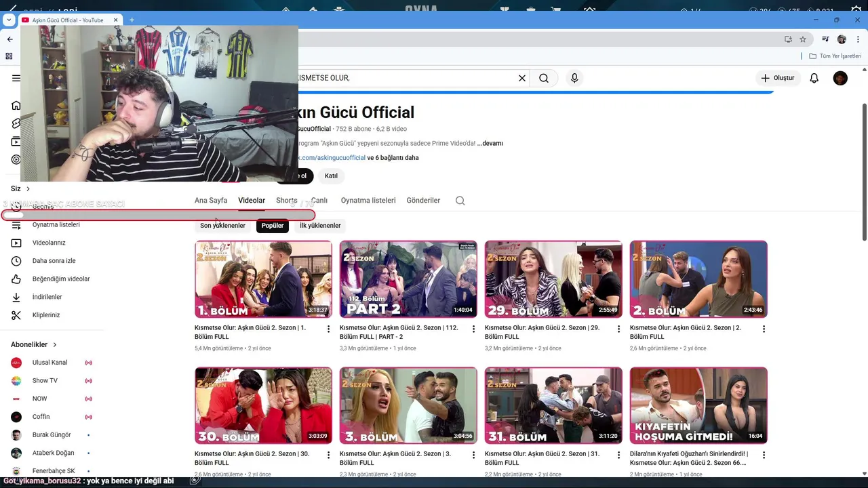This screenshot has width=868, height=488.
Task: Open options menu for 1. Bölüm video
Action: 329,329
